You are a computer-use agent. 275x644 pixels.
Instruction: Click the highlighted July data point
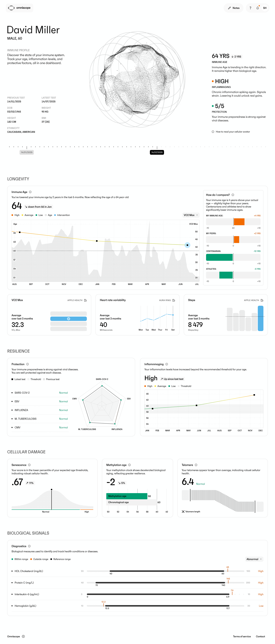pyautogui.click(x=187, y=245)
